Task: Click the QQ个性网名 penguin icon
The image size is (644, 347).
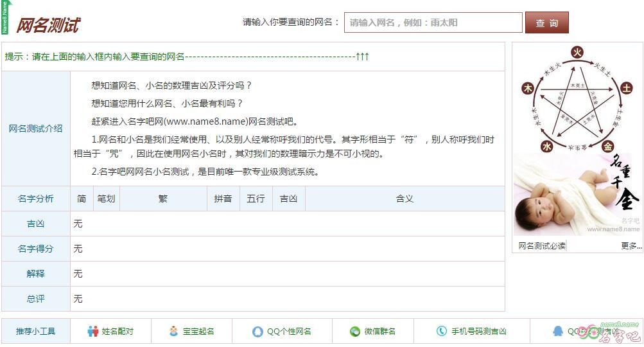Action: 257,332
